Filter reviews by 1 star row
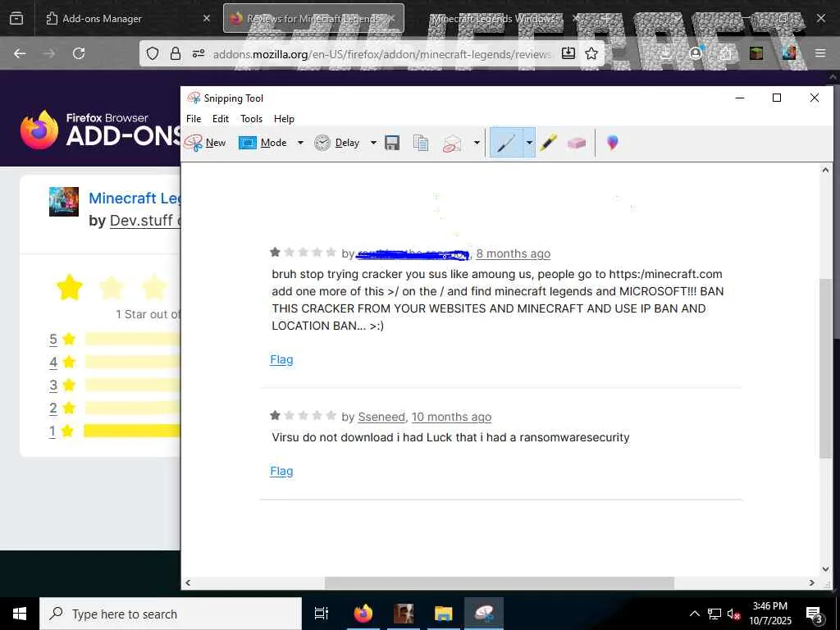Viewport: 840px width, 630px height. [115, 431]
